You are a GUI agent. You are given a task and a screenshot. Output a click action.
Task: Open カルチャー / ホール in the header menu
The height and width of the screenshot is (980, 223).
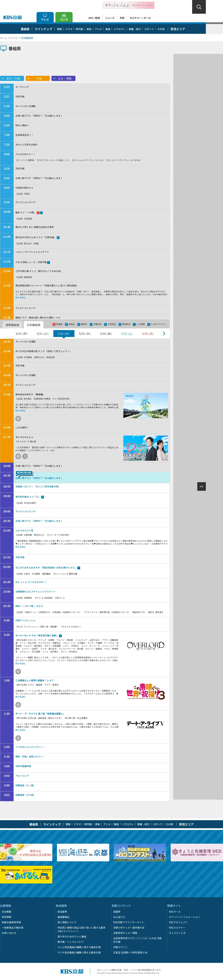pos(140,18)
